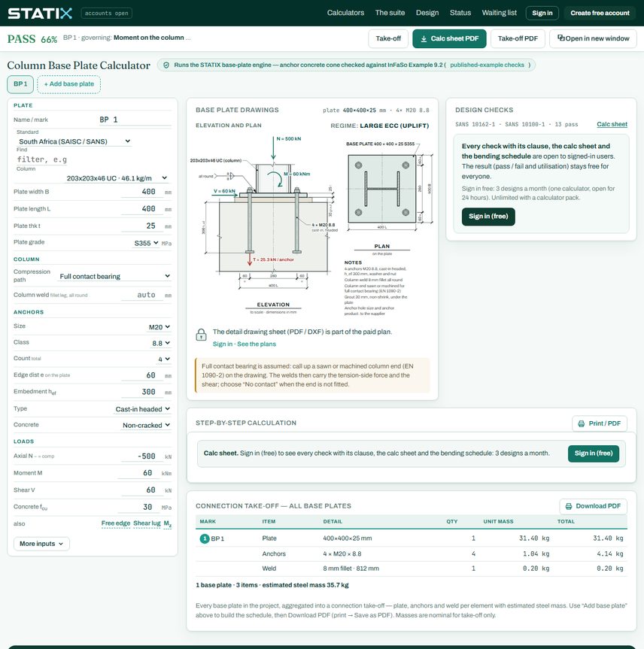This screenshot has height=649, width=644.
Task: Click Sign in in the header
Action: click(542, 13)
